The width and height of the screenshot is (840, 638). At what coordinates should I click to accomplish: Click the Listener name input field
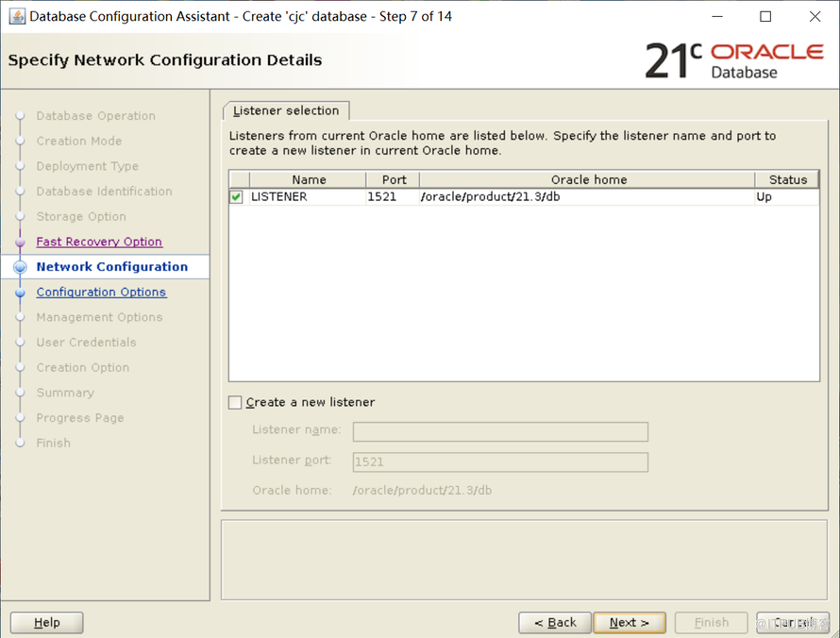coord(500,431)
